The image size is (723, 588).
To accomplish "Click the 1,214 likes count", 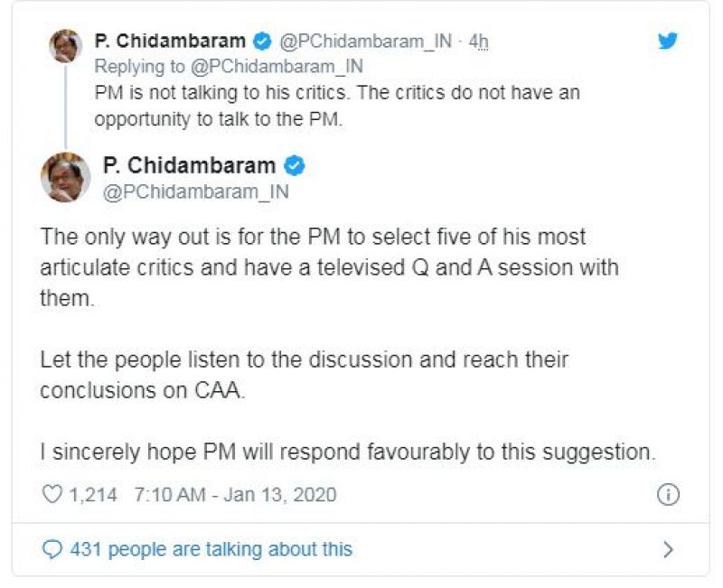I will [93, 495].
